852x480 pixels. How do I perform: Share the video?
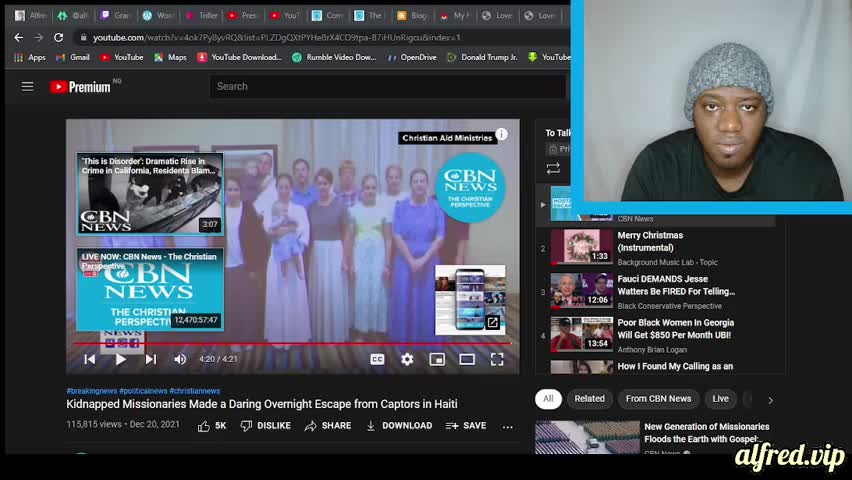[328, 426]
